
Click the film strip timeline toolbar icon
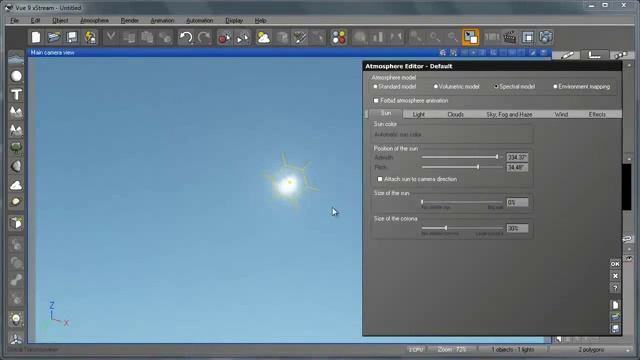pos(492,38)
